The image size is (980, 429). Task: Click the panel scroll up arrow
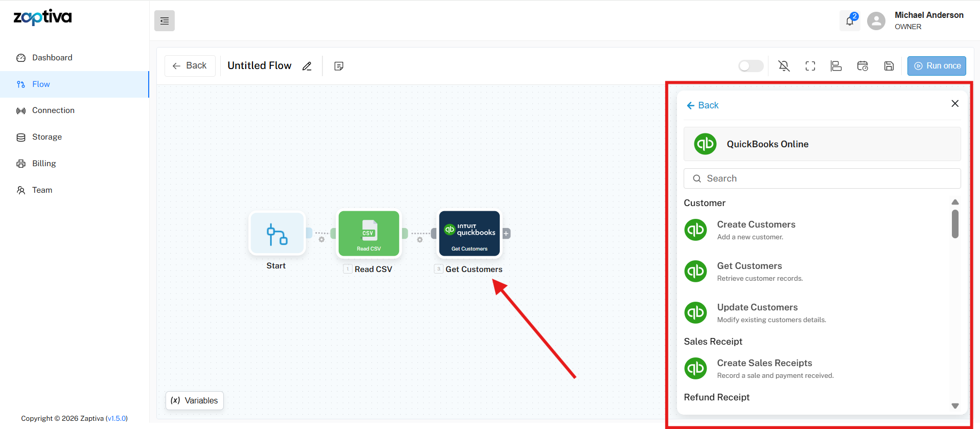(955, 202)
